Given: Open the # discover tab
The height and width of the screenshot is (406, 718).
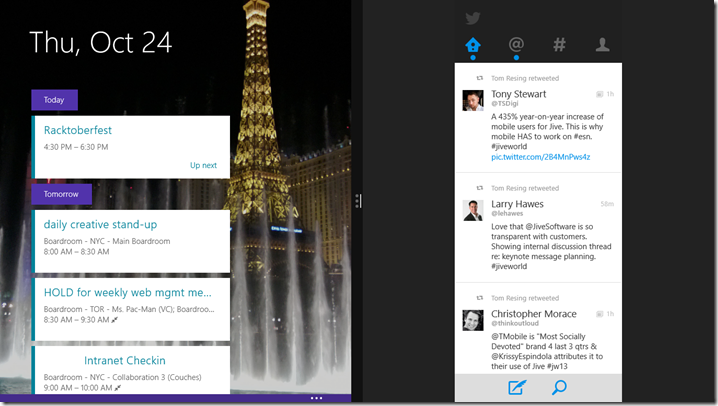Looking at the screenshot, I should (x=559, y=45).
